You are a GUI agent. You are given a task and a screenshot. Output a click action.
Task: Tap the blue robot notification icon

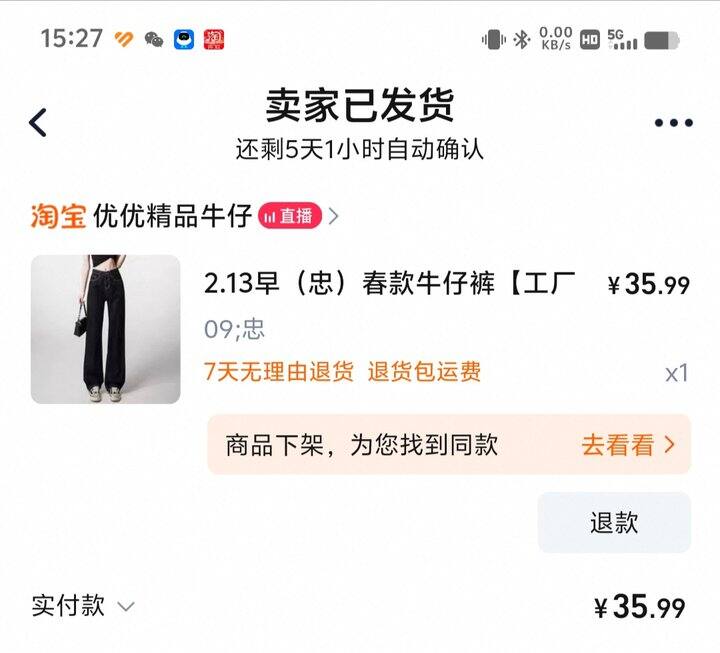point(184,39)
